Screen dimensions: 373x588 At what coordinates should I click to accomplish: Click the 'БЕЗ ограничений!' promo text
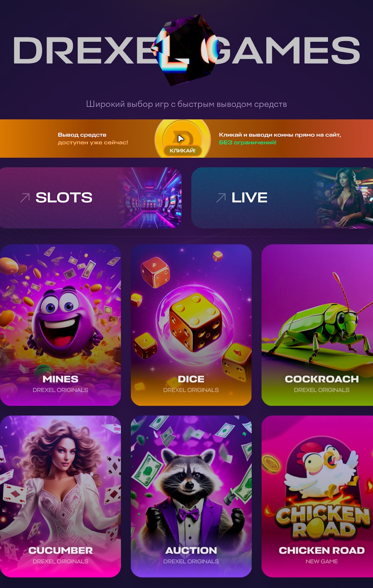248,143
